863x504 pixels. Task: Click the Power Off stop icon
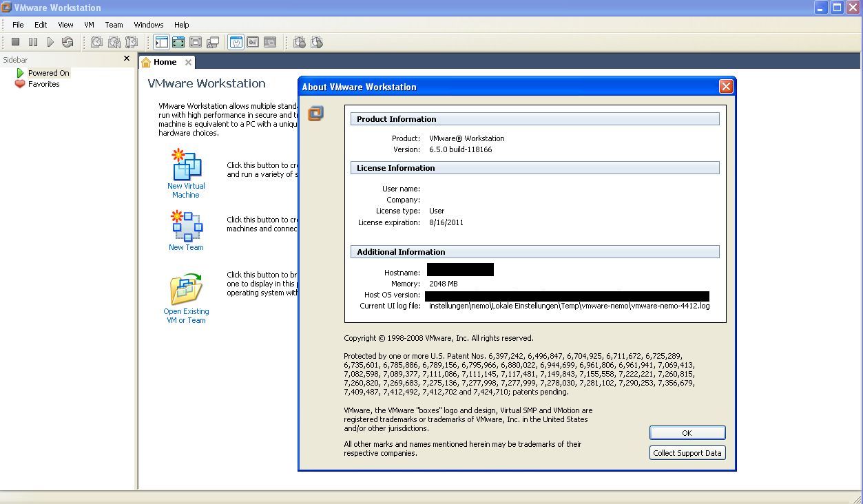(x=15, y=42)
